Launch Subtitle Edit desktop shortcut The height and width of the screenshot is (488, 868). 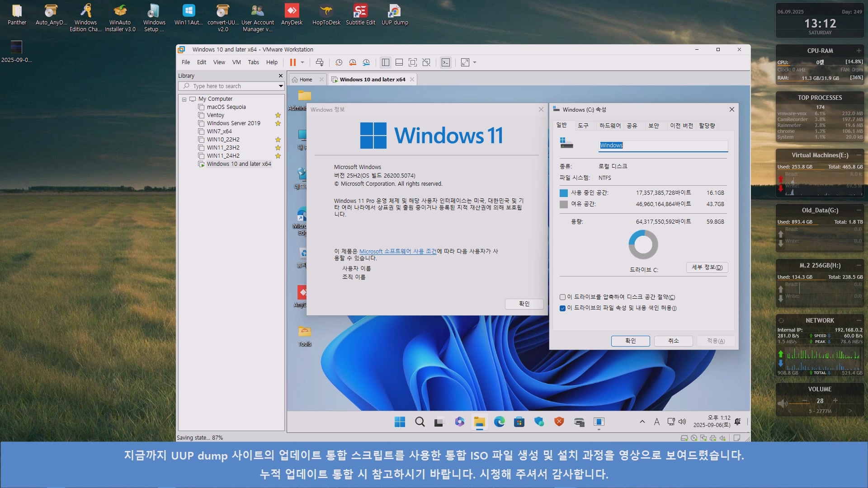360,15
